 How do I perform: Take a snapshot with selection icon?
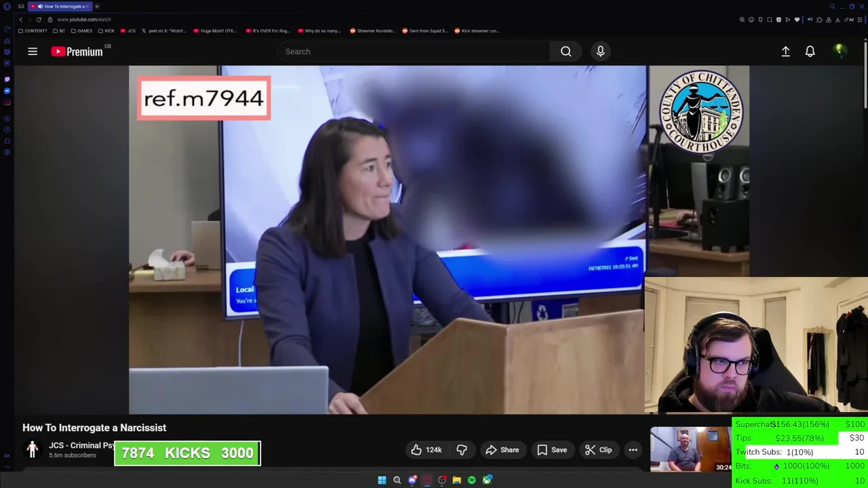click(x=770, y=20)
